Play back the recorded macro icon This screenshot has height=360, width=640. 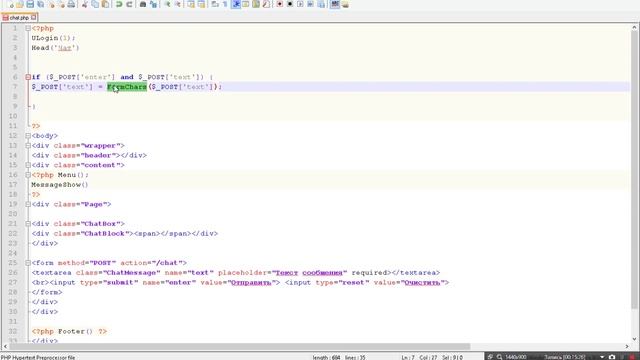pyautogui.click(x=300, y=4)
